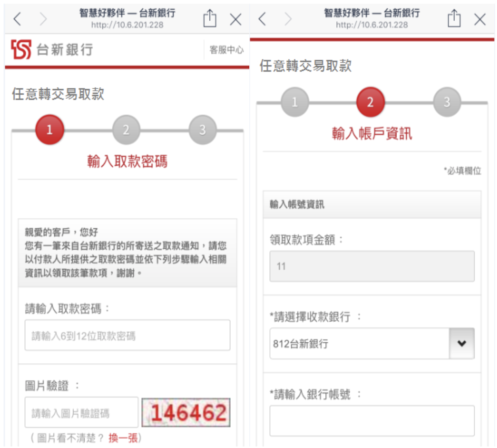
Task: Select step 2 circle in the left panel
Action: tap(126, 129)
